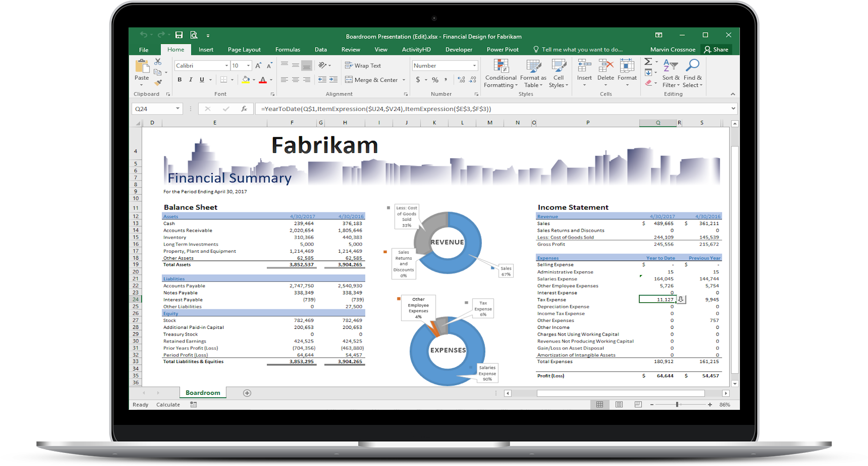Click the Increase Indent icon
This screenshot has height=466, width=868.
pos(333,80)
